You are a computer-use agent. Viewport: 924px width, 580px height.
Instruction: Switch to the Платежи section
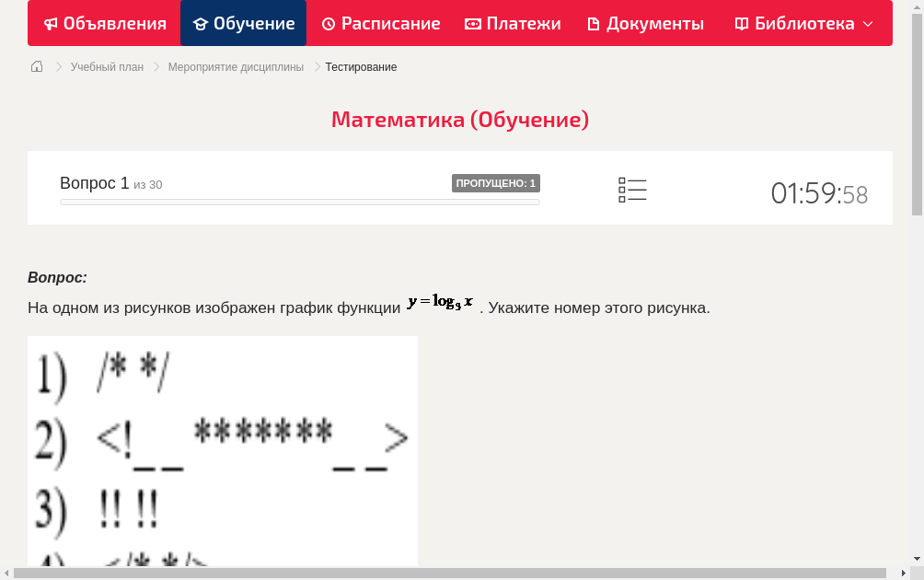pyautogui.click(x=513, y=23)
